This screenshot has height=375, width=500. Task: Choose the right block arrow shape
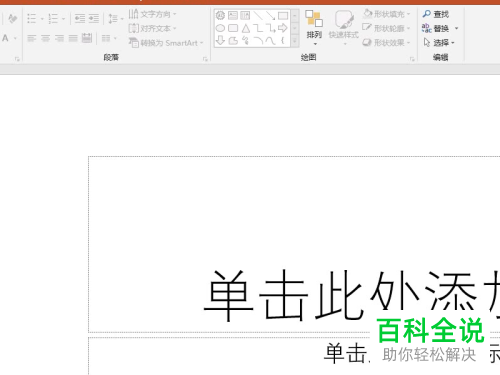[x=283, y=28]
